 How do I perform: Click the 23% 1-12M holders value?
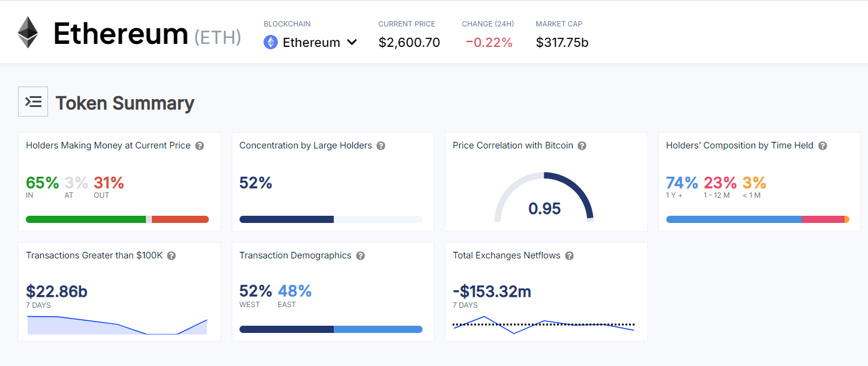click(720, 183)
